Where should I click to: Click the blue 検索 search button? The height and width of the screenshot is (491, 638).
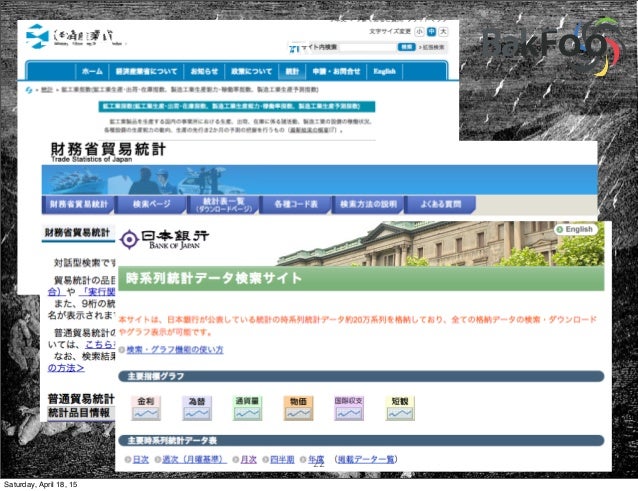[x=406, y=47]
